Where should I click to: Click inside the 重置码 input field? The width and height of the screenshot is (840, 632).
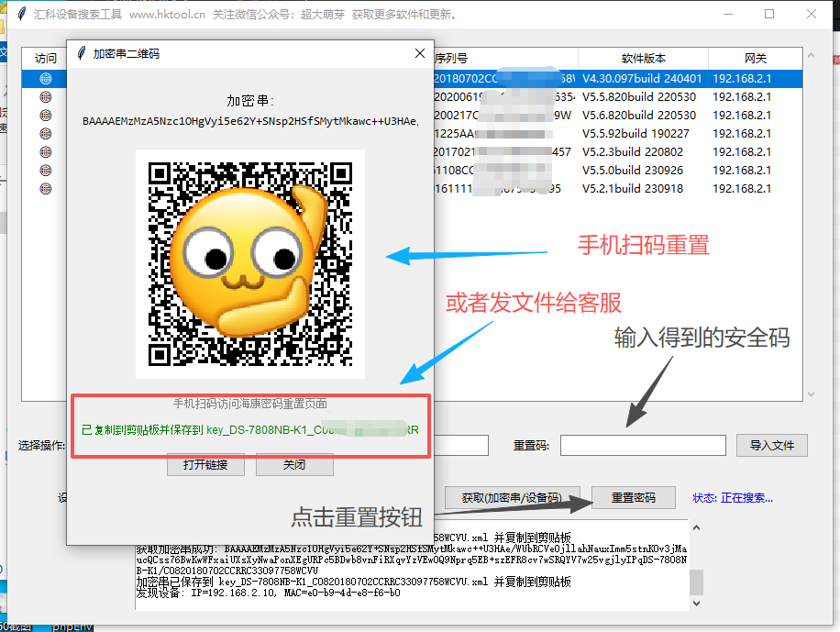pyautogui.click(x=642, y=445)
